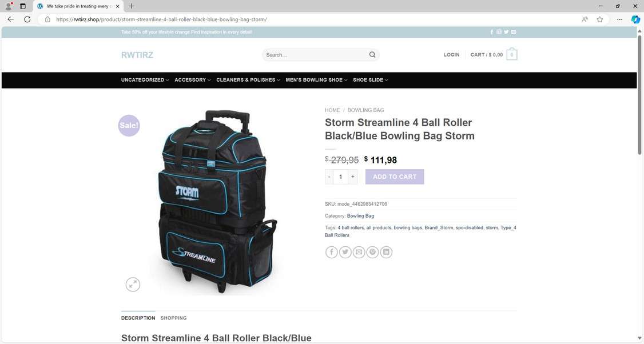Open the Login link

[451, 55]
